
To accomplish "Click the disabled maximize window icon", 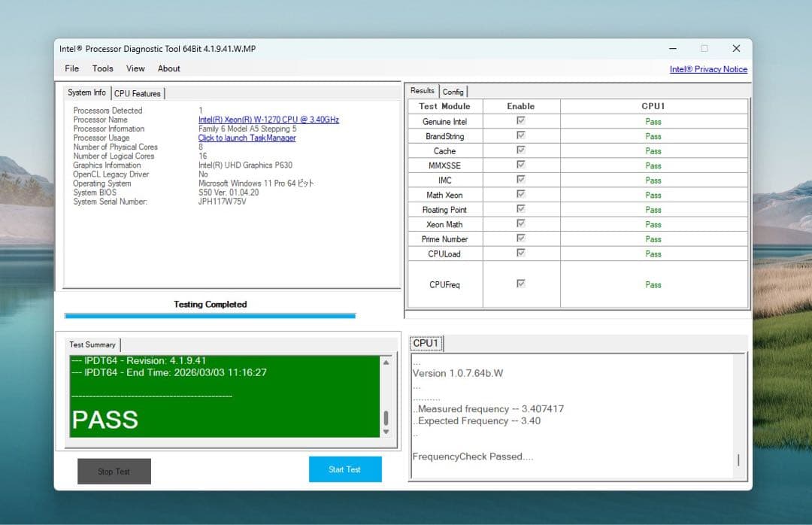I will [x=704, y=49].
